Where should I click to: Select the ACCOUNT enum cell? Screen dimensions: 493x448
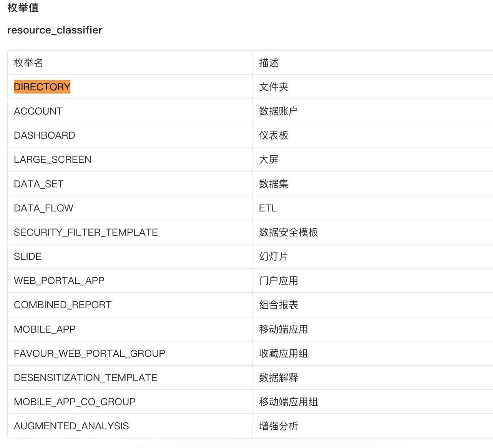tap(38, 111)
